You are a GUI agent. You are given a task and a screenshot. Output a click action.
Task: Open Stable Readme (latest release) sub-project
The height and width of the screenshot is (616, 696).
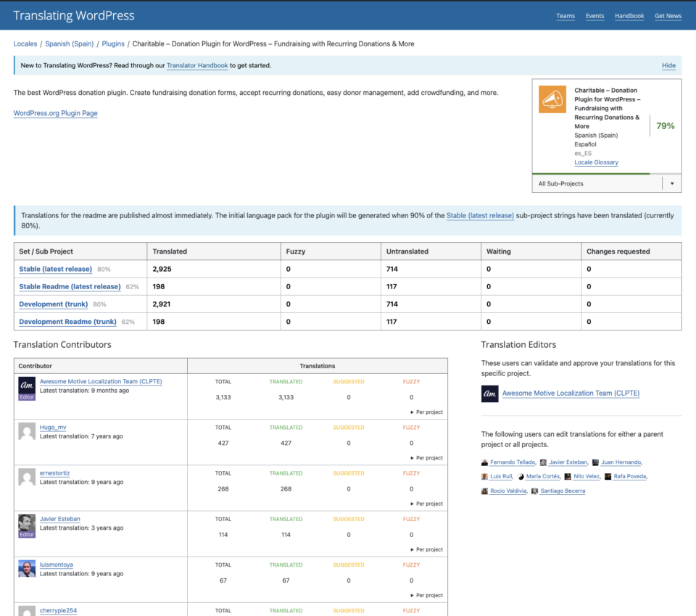(x=70, y=287)
